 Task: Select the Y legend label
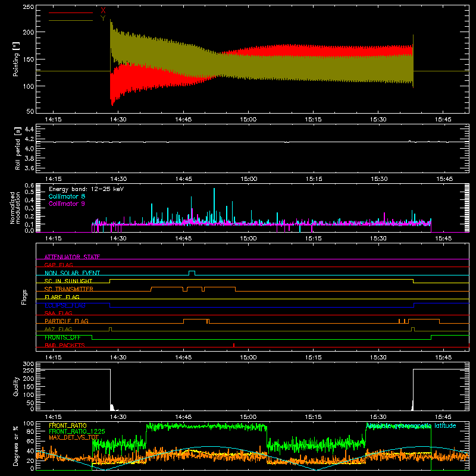pos(103,18)
